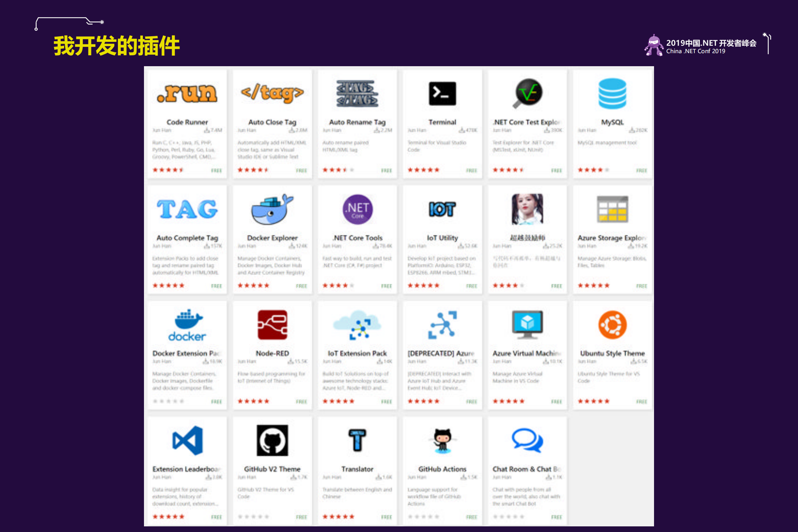
Task: Click the star rating on Docker Explorer
Action: pos(253,286)
